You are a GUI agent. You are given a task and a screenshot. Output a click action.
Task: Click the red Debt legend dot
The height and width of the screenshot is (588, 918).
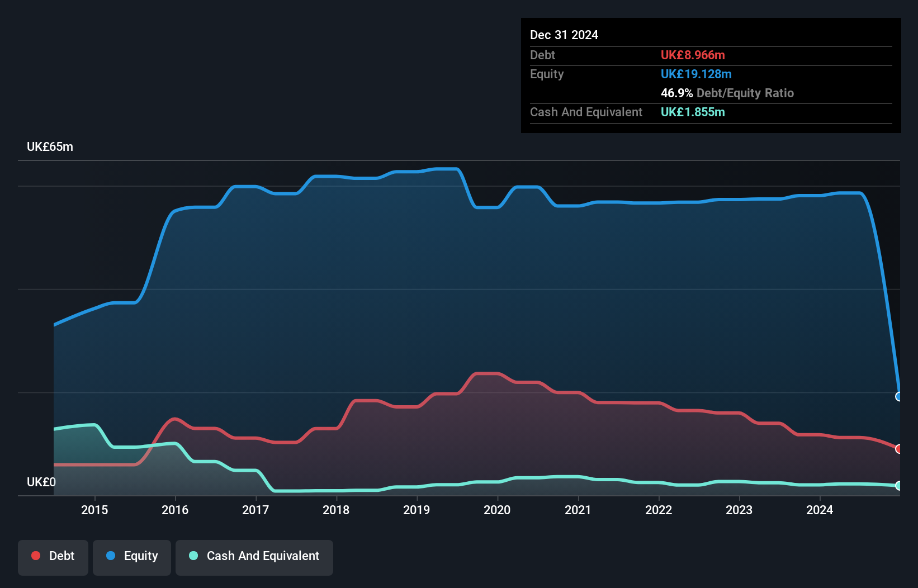pos(36,556)
